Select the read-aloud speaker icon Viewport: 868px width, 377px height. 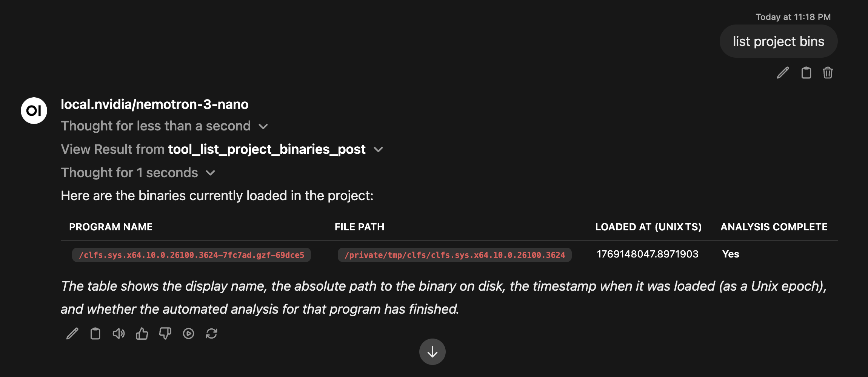[x=119, y=333]
